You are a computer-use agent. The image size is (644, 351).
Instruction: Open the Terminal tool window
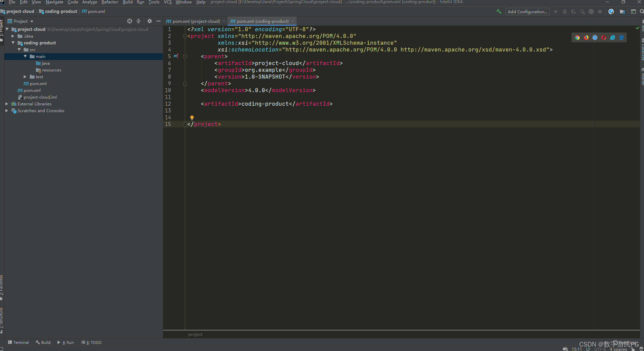[18, 343]
